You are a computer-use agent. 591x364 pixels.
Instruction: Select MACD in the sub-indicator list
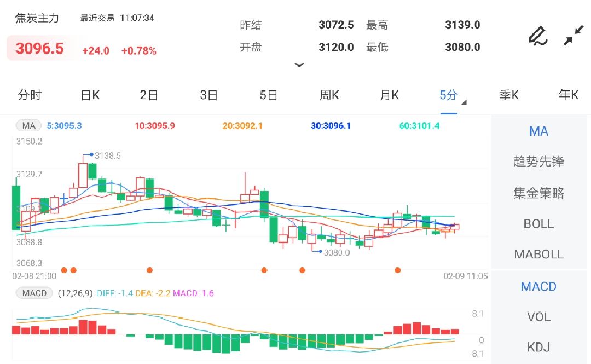point(538,287)
